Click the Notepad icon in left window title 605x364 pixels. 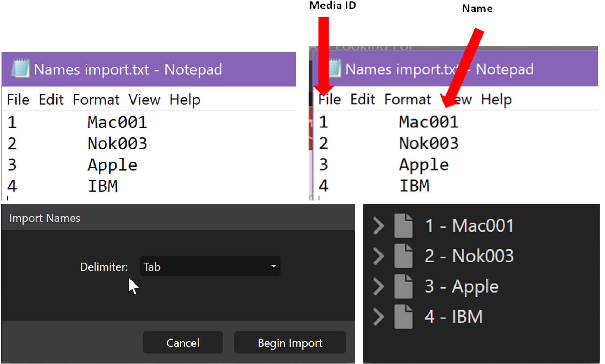click(x=21, y=69)
